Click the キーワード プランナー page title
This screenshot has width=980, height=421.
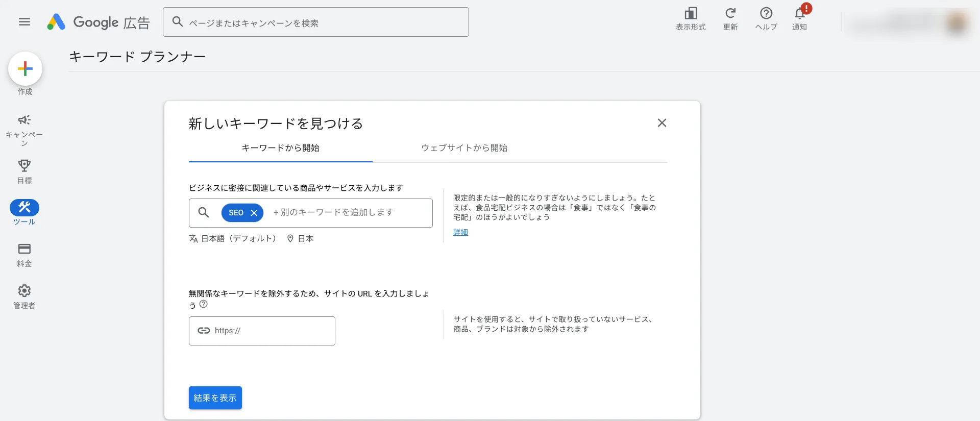tap(137, 57)
